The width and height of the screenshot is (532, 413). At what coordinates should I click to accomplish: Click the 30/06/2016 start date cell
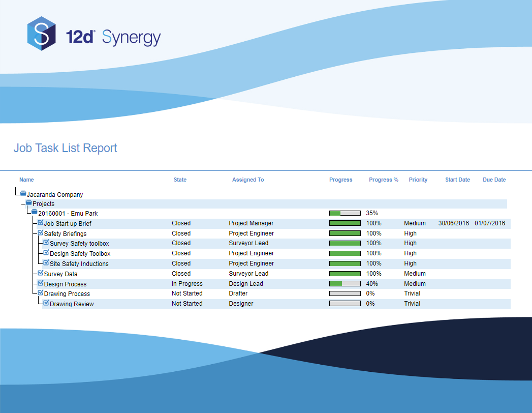pyautogui.click(x=454, y=223)
